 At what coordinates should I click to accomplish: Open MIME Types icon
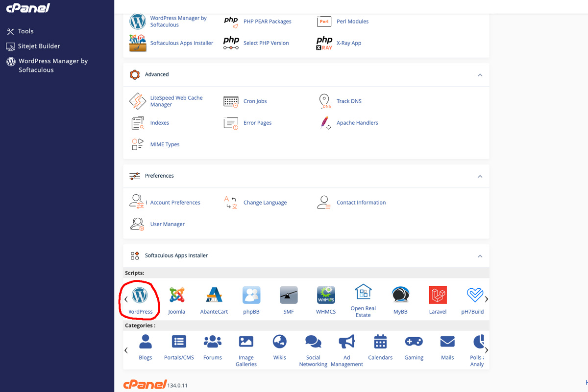tap(137, 144)
